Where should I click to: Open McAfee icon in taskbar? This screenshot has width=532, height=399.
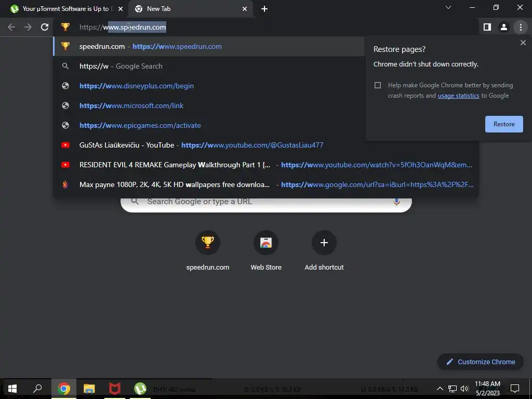pos(115,389)
